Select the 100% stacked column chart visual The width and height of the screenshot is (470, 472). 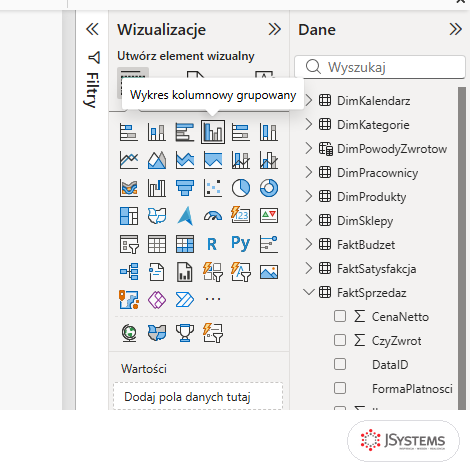pos(269,132)
